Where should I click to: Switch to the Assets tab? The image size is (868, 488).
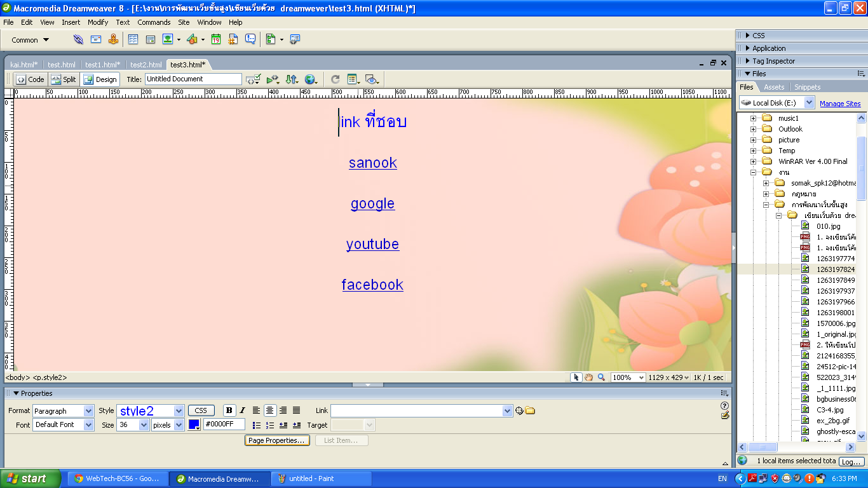(x=774, y=87)
